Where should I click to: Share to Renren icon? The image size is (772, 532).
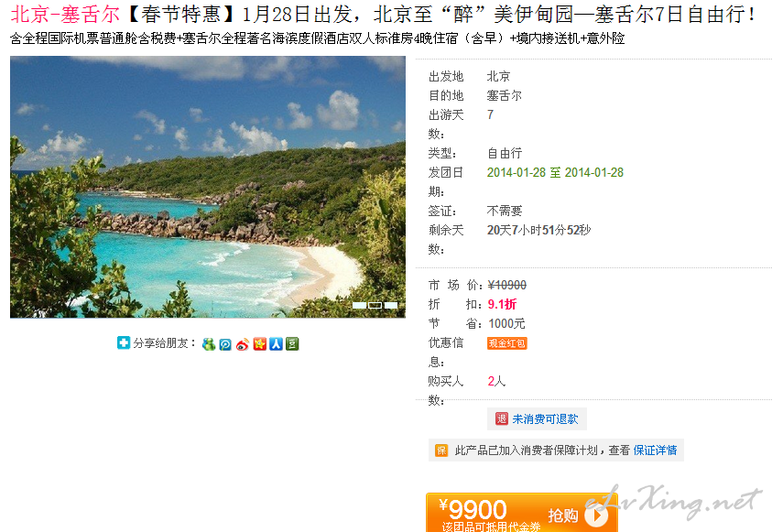276,344
